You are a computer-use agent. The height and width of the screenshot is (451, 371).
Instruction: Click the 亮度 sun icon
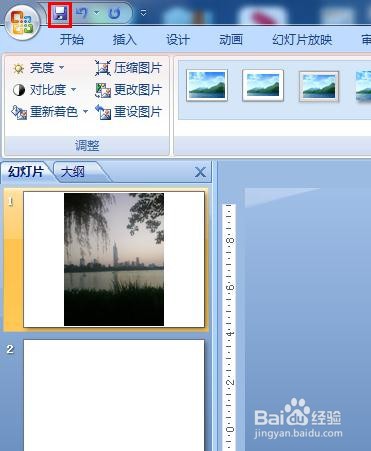point(18,69)
